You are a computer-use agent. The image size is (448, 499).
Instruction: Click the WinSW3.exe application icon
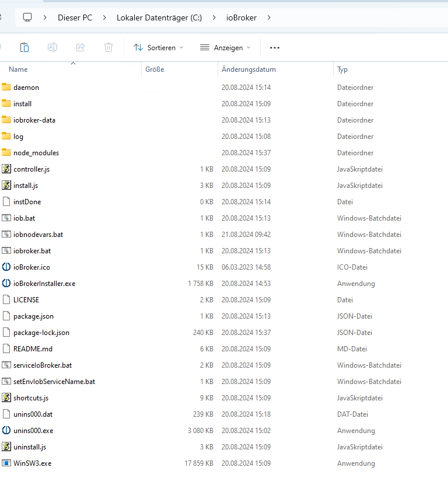click(x=6, y=463)
